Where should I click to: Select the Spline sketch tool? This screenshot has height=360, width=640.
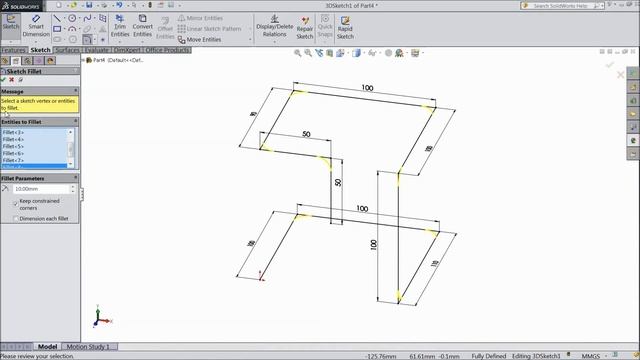pyautogui.click(x=87, y=18)
